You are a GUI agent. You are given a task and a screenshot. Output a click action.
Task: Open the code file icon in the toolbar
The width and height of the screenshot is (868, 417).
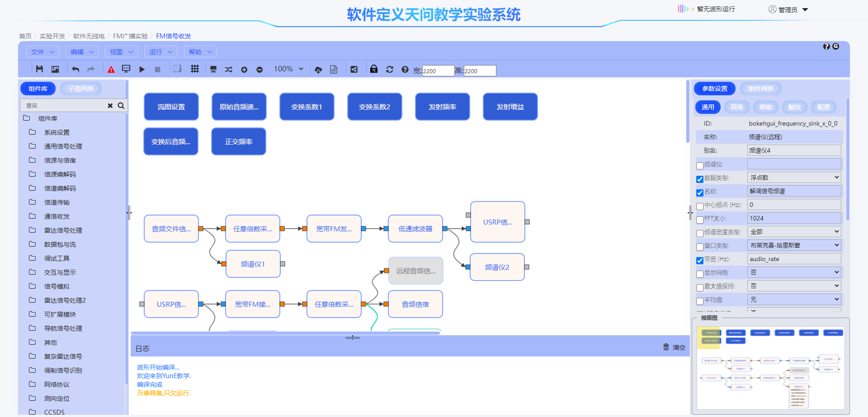point(334,70)
